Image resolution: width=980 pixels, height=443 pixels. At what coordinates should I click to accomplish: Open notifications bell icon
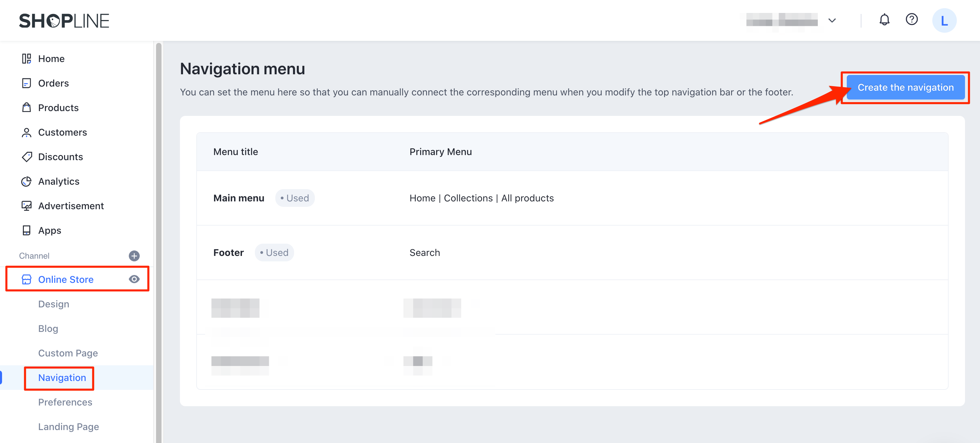pyautogui.click(x=884, y=20)
